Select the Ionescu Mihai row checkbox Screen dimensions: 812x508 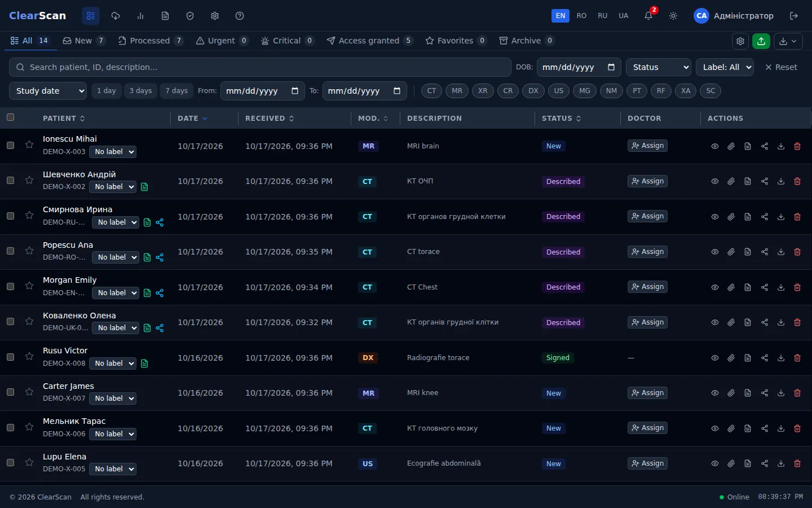point(10,145)
